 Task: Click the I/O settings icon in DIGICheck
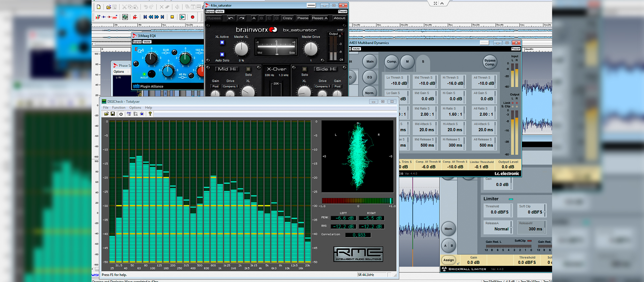coord(136,114)
